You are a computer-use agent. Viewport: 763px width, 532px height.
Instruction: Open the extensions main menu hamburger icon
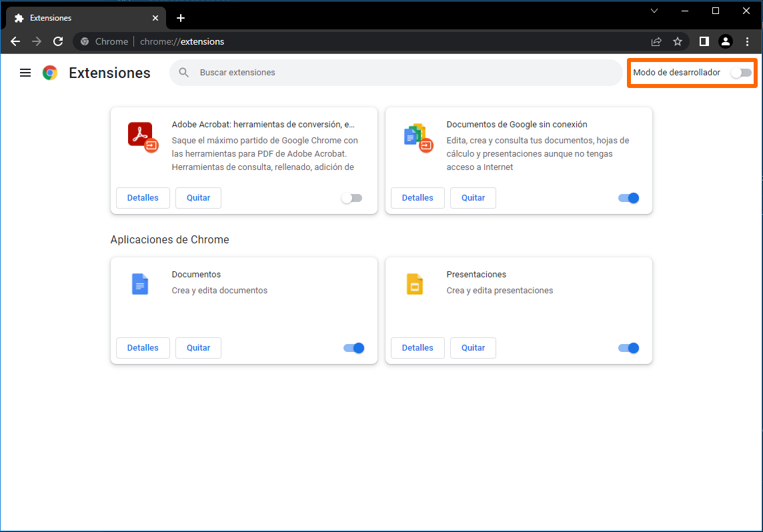[25, 73]
